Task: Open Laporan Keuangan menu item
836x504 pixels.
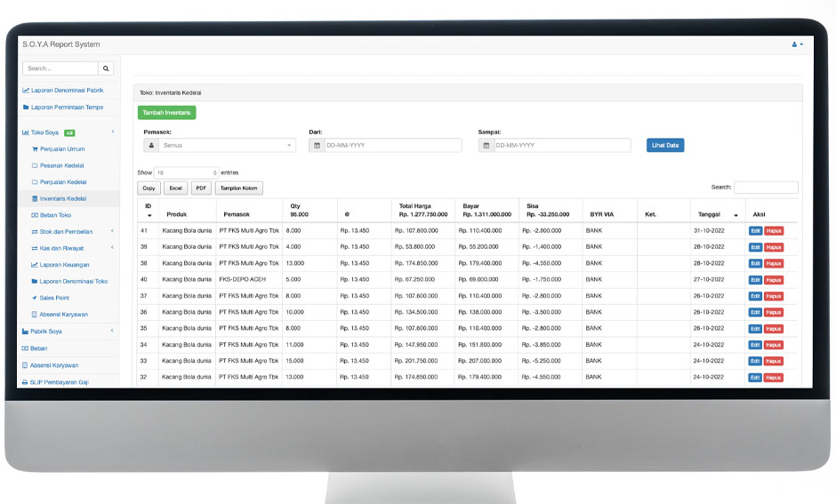Action: click(x=65, y=265)
